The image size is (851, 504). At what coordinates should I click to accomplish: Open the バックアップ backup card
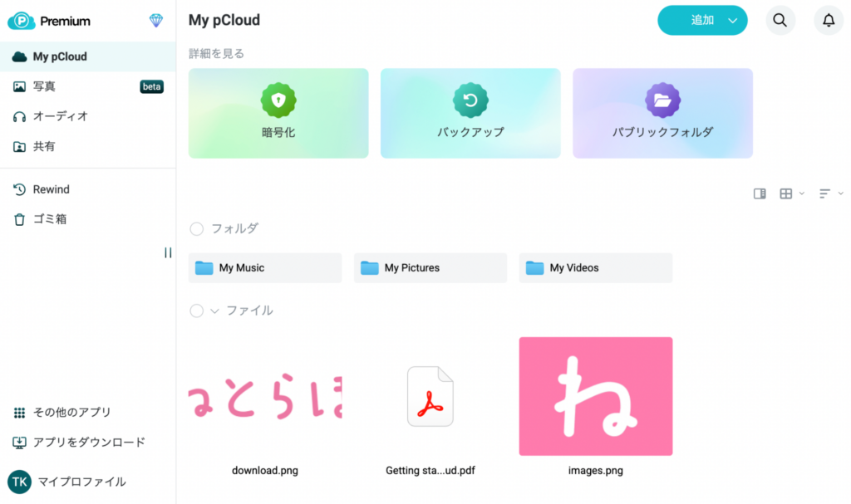pos(470,113)
